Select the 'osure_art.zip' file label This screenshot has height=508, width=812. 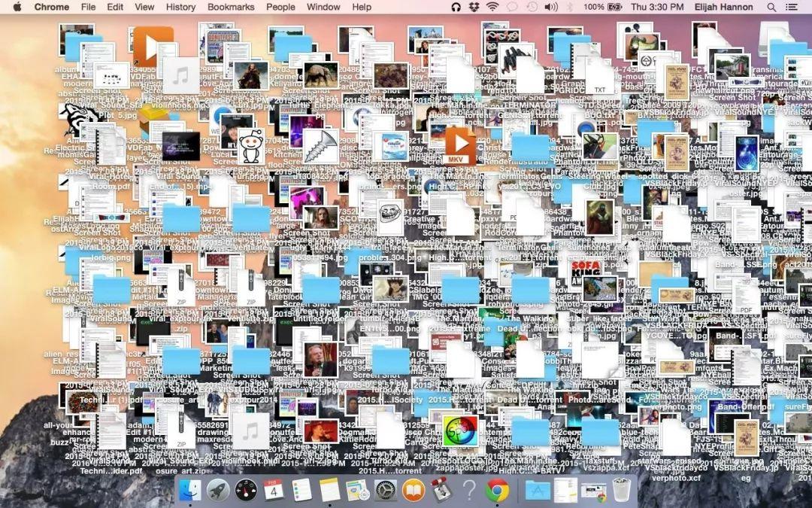point(180,470)
